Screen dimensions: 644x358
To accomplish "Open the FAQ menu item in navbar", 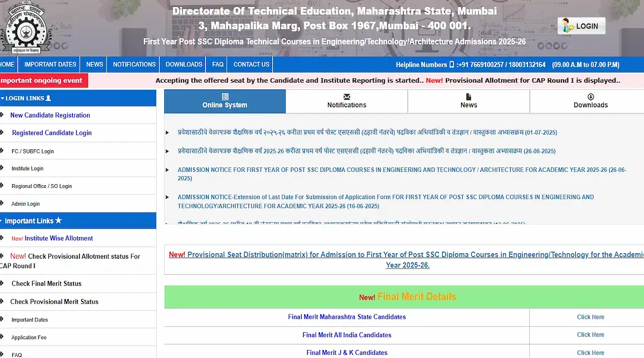I will pos(218,64).
